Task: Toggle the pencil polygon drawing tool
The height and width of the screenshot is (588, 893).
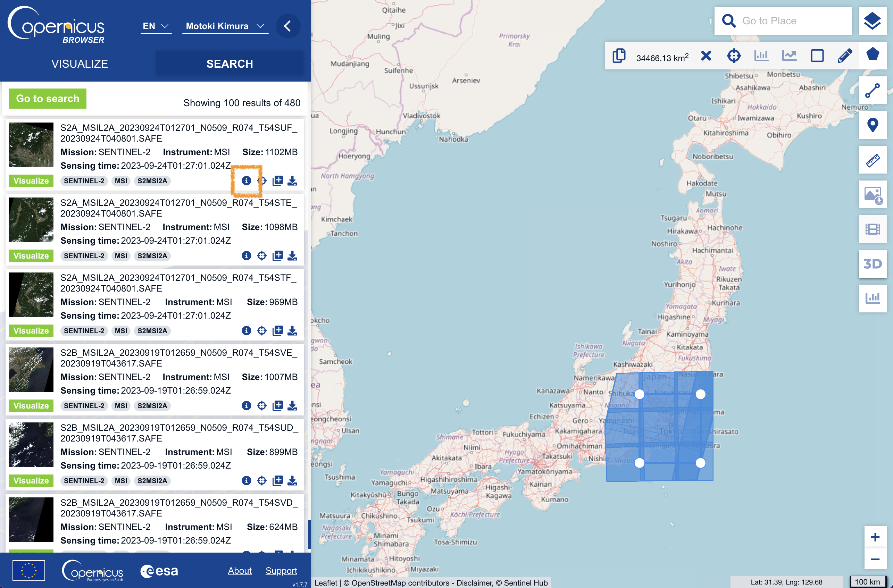Action: 845,56
